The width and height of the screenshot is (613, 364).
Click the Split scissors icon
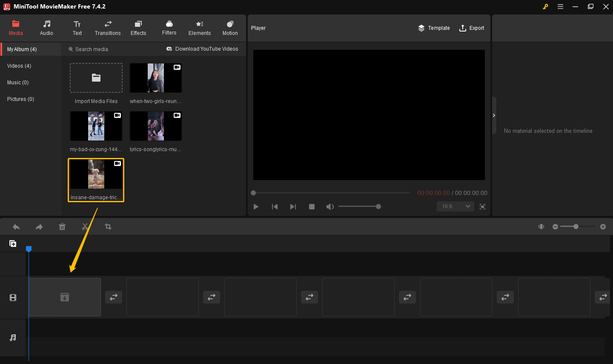[x=85, y=227]
